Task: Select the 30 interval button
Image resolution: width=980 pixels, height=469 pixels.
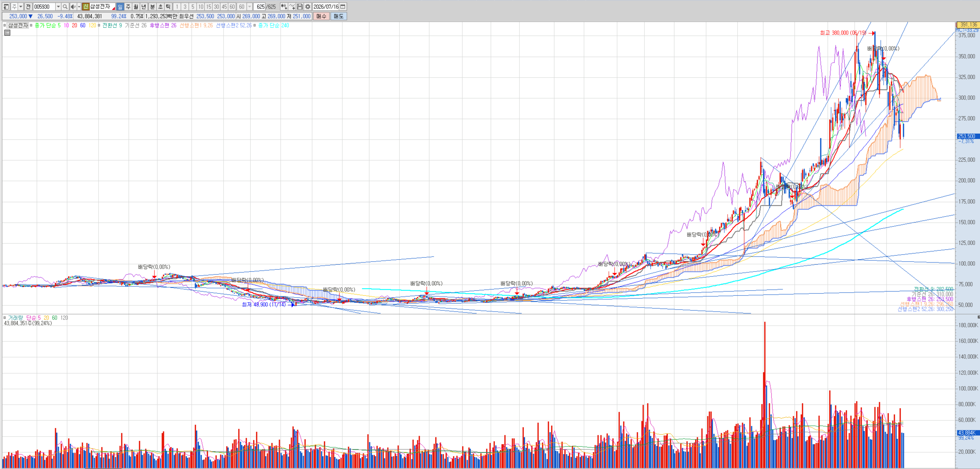Action: pos(217,7)
